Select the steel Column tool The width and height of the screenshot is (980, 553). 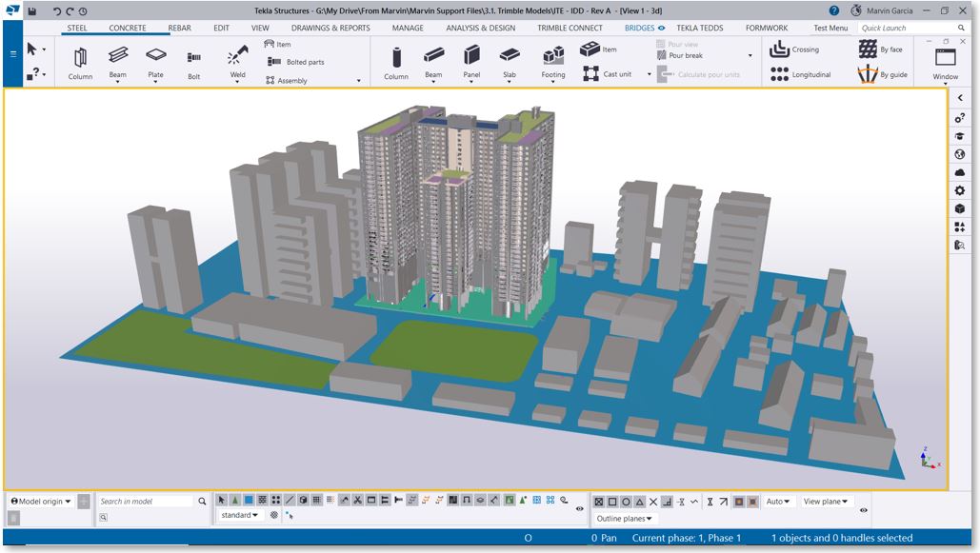[80, 59]
